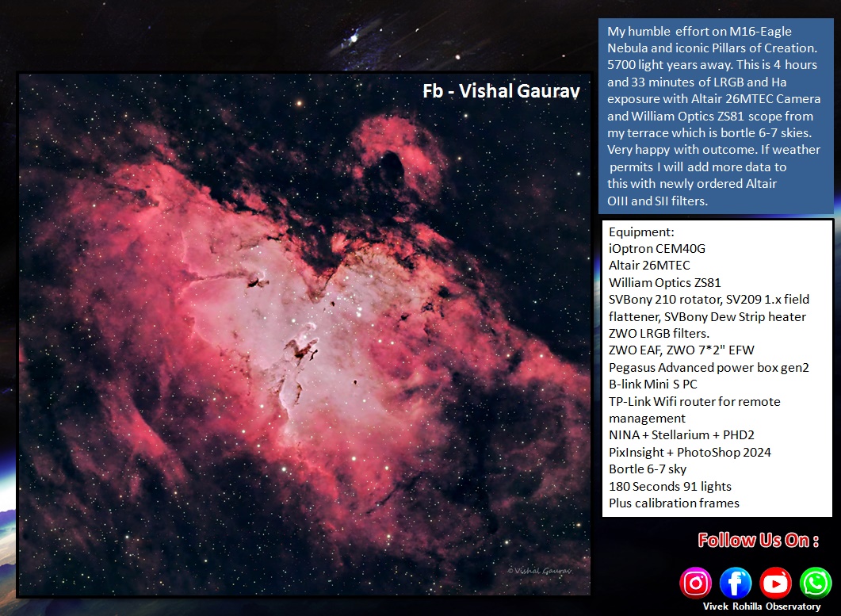
Task: Select the 'Plus calibration frames' line
Action: pos(674,503)
